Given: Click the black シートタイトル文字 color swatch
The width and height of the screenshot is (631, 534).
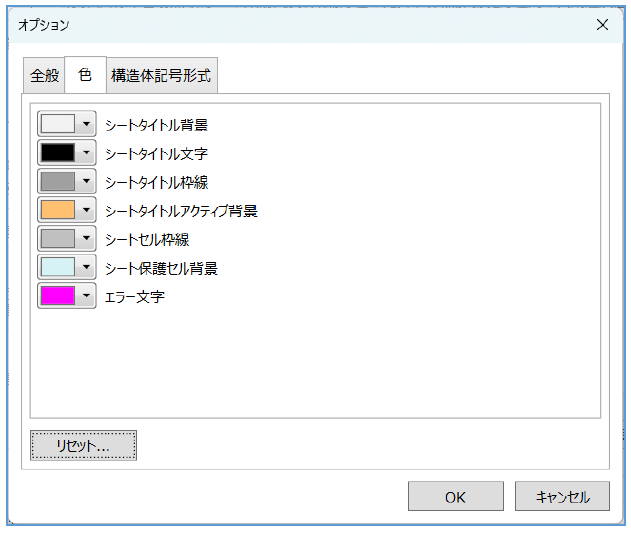Looking at the screenshot, I should [x=57, y=153].
